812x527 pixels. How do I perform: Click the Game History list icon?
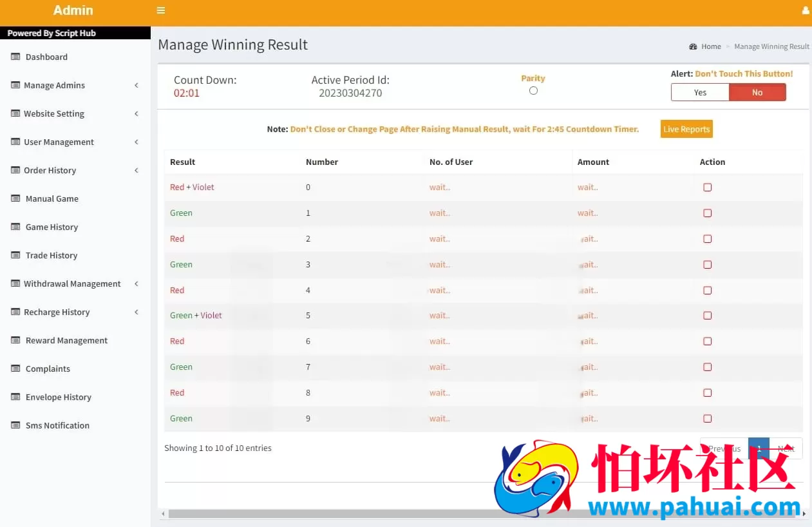[15, 227]
